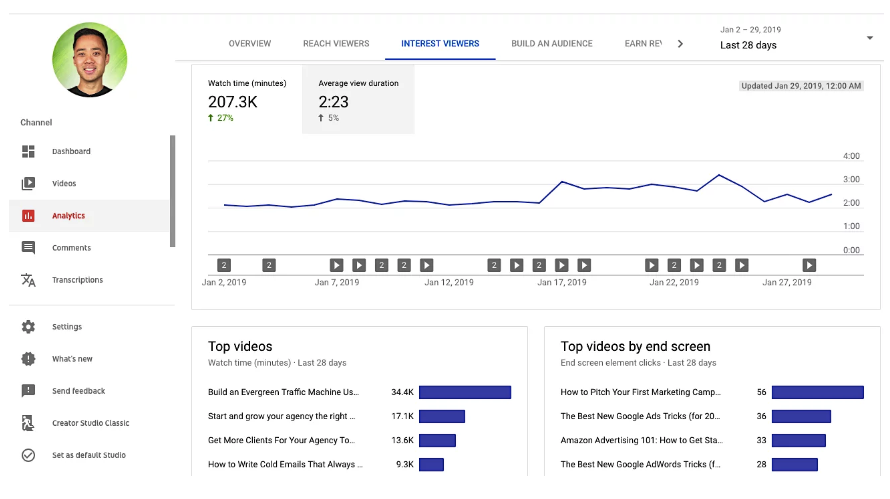890x499 pixels.
Task: Click the 34.4K watch time bar
Action: click(465, 392)
